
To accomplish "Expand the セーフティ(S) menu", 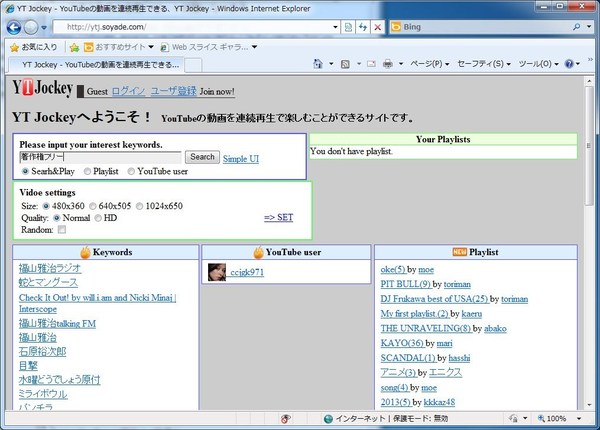I will [x=484, y=64].
